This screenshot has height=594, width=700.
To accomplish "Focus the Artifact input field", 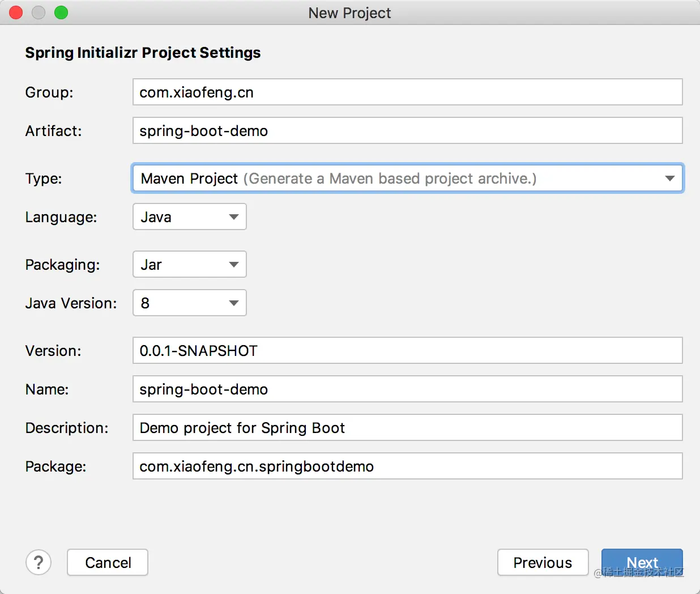I will tap(407, 131).
